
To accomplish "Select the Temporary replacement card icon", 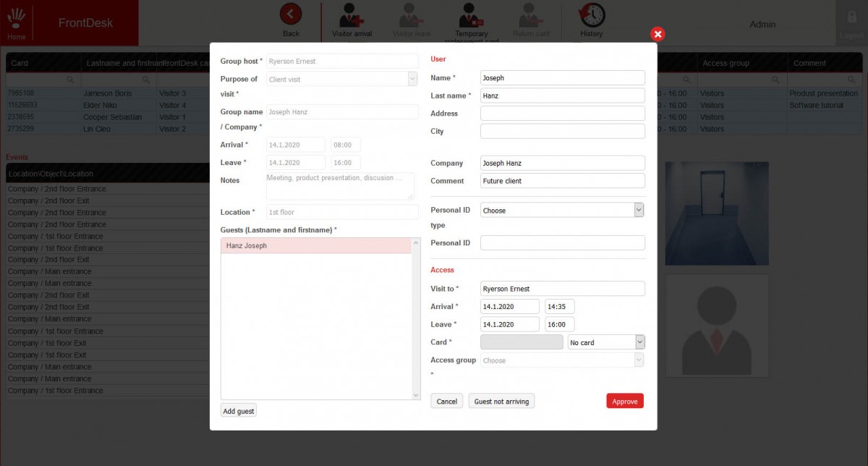I will pos(472,15).
